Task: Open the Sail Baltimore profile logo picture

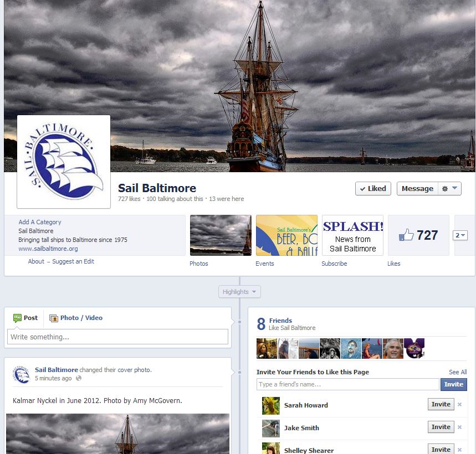Action: (64, 162)
